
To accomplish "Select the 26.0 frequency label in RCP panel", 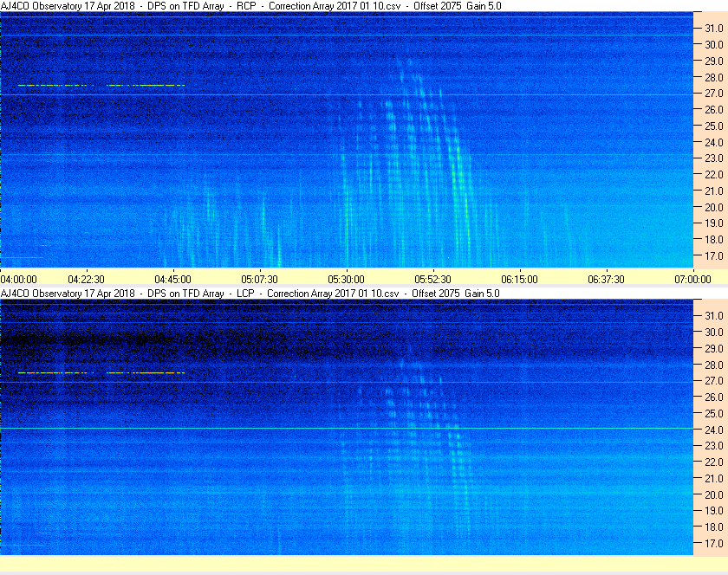I will click(714, 109).
